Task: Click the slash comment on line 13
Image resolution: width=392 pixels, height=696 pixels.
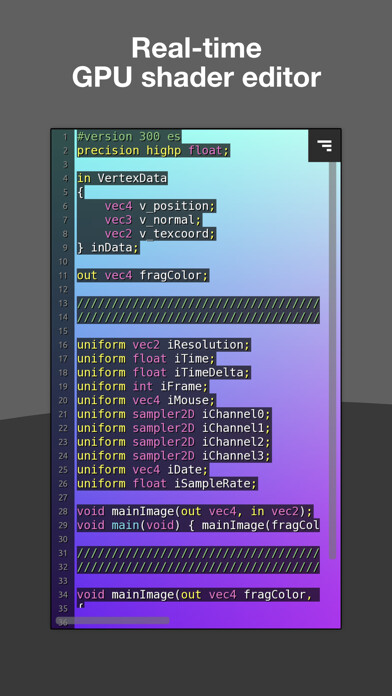Action: tap(198, 303)
